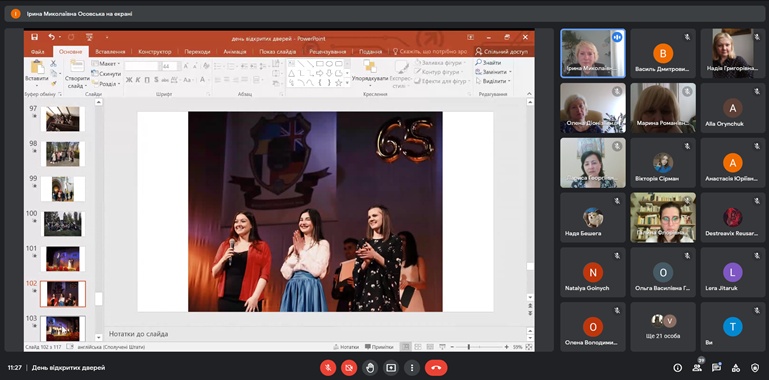This screenshot has width=769, height=380.
Task: Open the Замінити replace dropdown
Action: click(x=492, y=72)
